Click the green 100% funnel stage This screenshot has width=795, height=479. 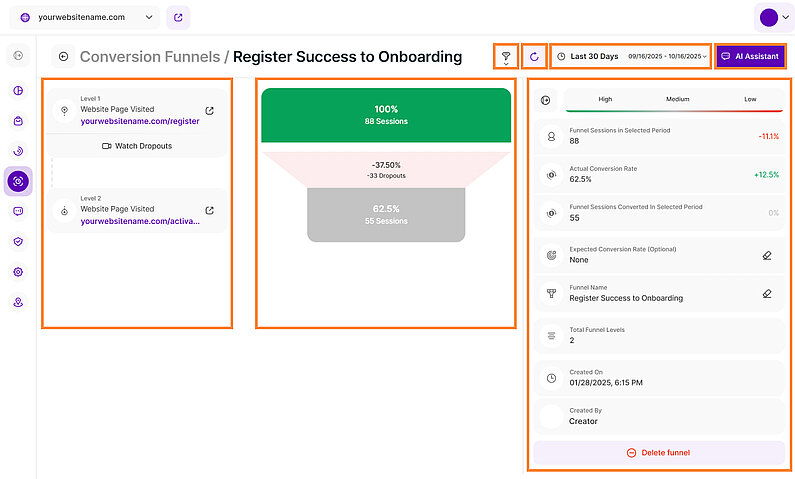coord(385,115)
